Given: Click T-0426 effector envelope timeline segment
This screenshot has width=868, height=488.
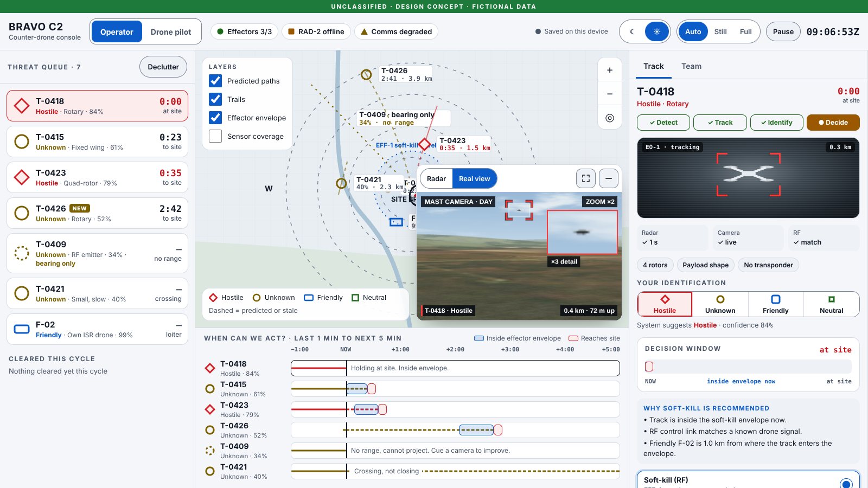Looking at the screenshot, I should click(476, 430).
